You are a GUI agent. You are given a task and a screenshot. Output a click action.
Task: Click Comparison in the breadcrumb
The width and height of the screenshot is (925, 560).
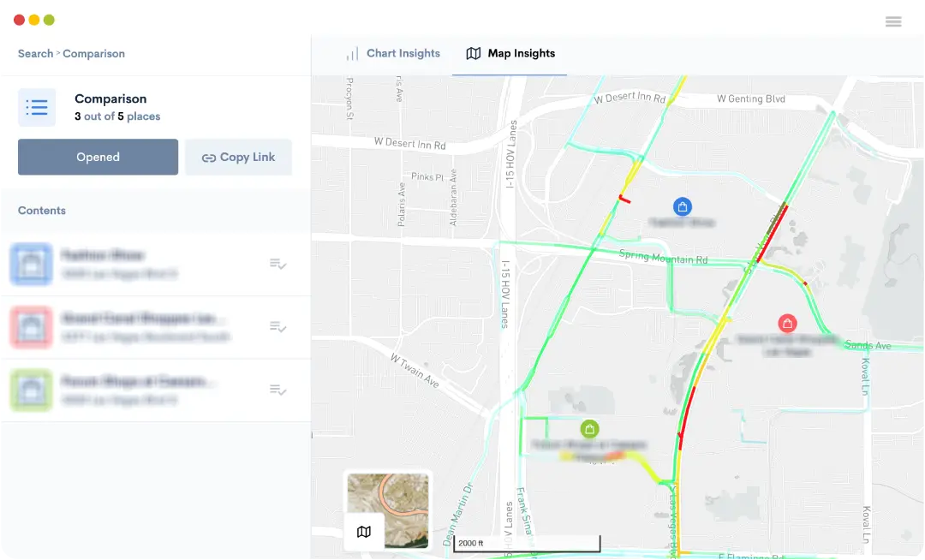(94, 54)
